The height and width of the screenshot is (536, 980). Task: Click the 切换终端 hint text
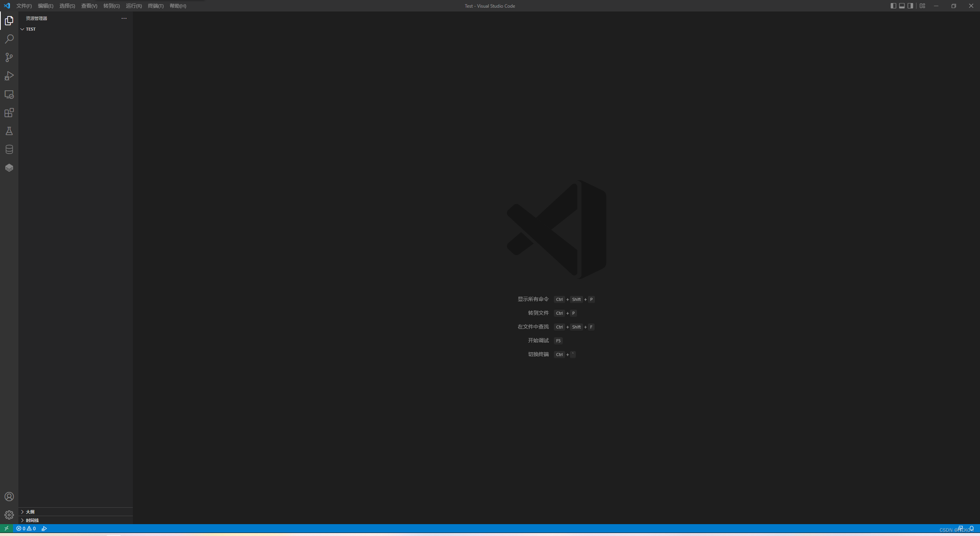538,354
